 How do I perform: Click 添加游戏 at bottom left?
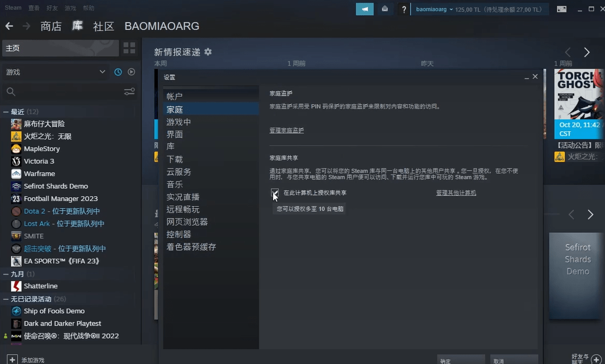tap(33, 360)
